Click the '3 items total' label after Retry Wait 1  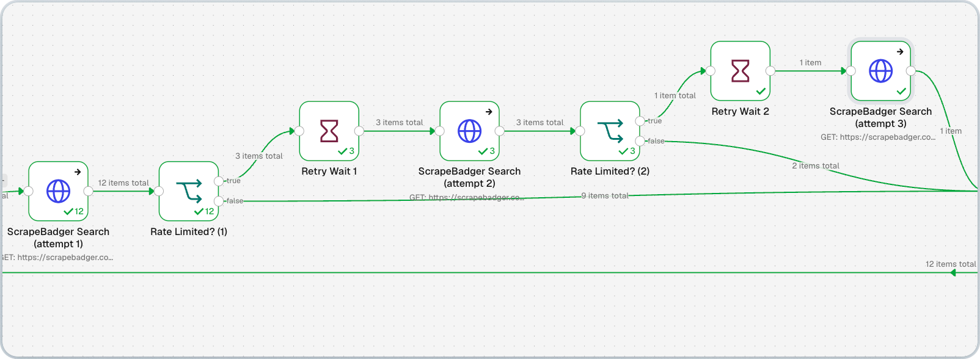click(x=400, y=122)
